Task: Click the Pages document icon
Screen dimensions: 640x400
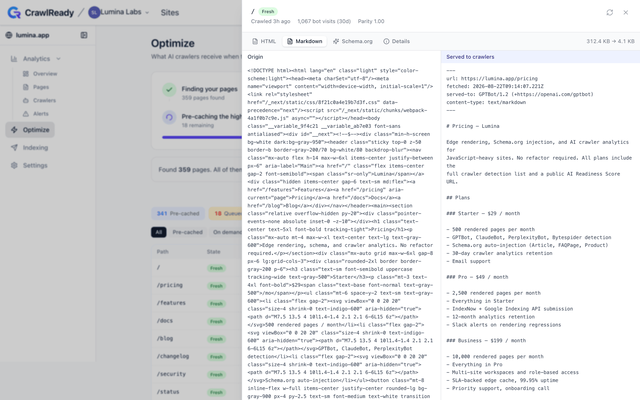Action: [26, 87]
